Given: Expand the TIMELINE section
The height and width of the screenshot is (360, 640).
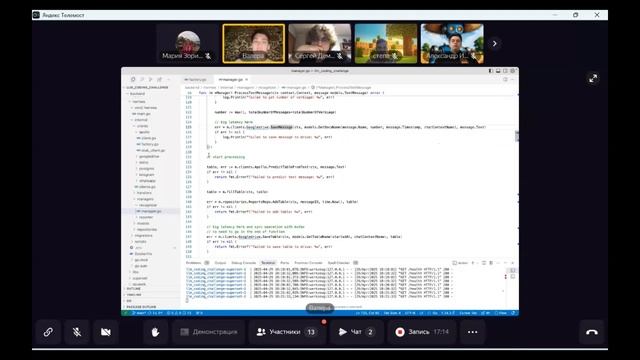Looking at the screenshot, I should [133, 295].
